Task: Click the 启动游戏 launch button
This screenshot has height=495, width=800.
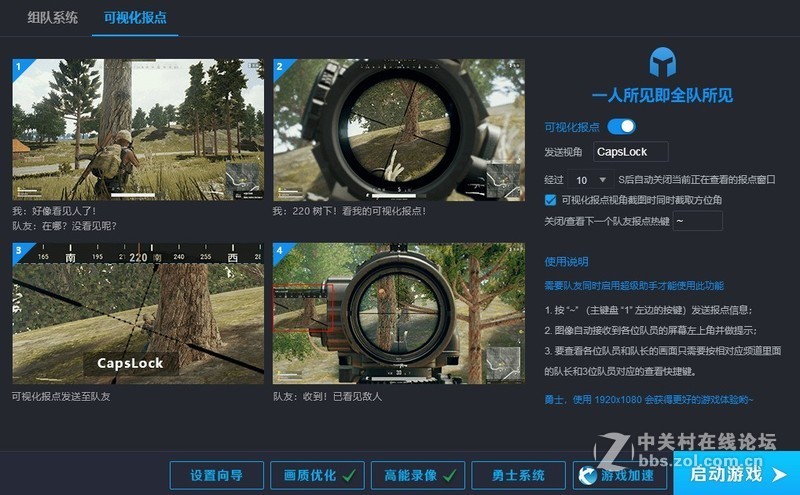Action: point(737,475)
